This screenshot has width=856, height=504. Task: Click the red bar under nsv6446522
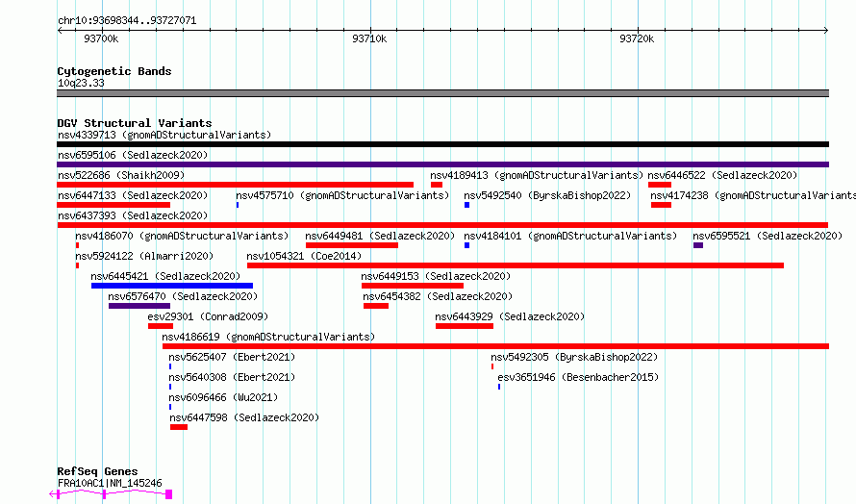[660, 185]
